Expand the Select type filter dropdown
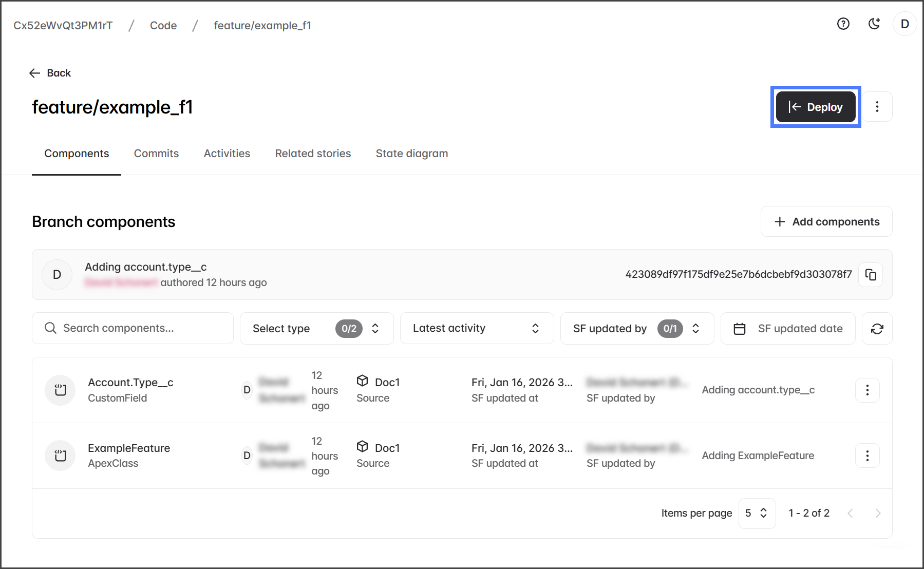Image resolution: width=924 pixels, height=569 pixels. [316, 329]
